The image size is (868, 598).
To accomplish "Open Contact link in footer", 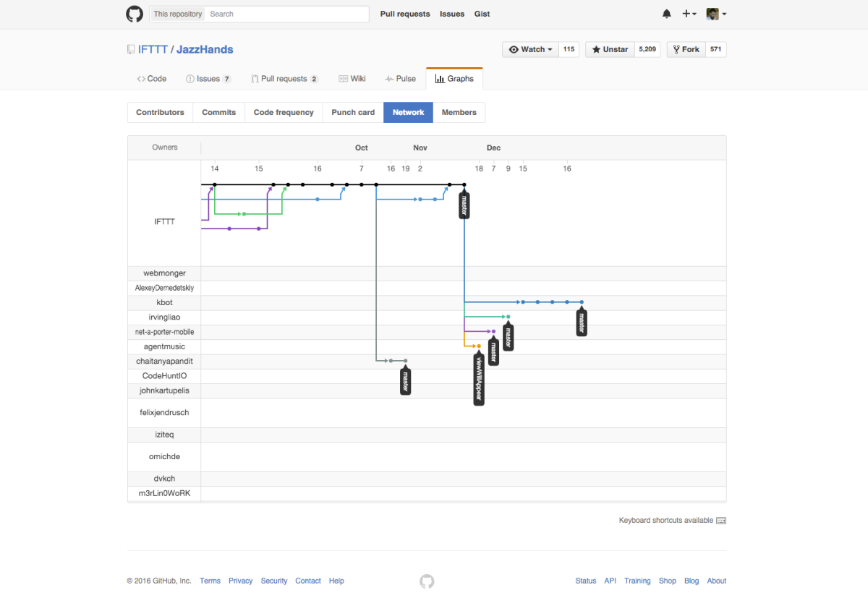I will 308,581.
